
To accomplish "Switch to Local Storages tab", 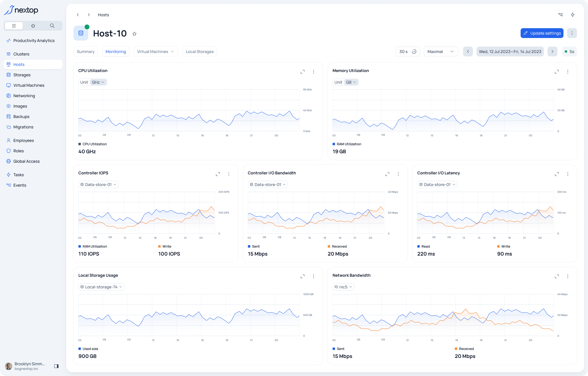I will tap(200, 51).
